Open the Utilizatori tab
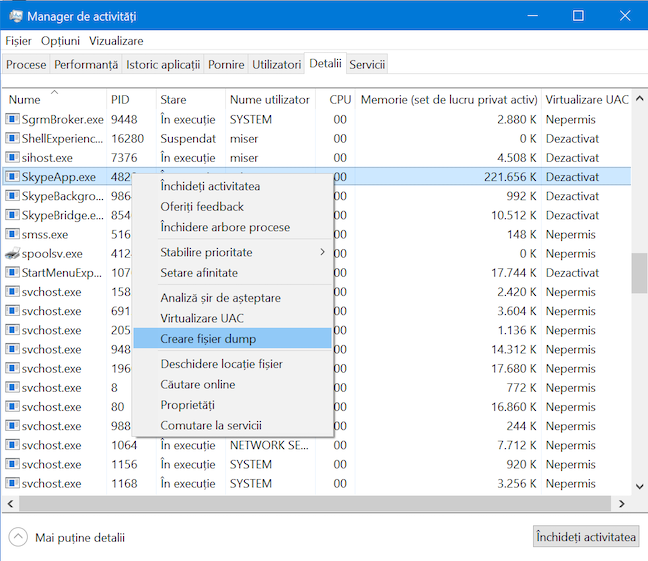648x561 pixels. point(276,64)
